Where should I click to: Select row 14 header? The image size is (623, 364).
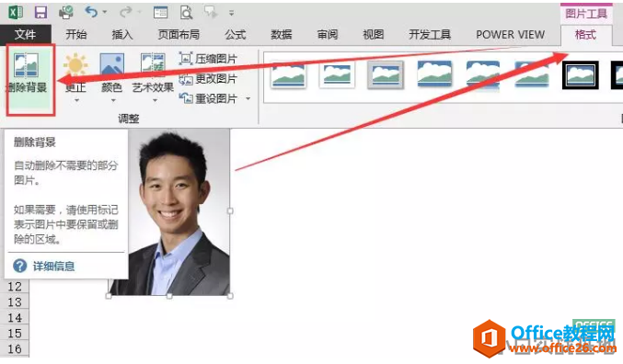(x=15, y=317)
